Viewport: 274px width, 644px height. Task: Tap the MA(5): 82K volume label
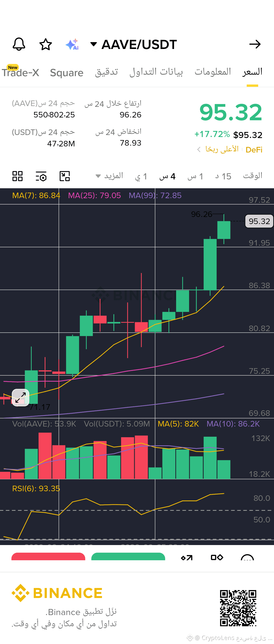[x=178, y=424]
